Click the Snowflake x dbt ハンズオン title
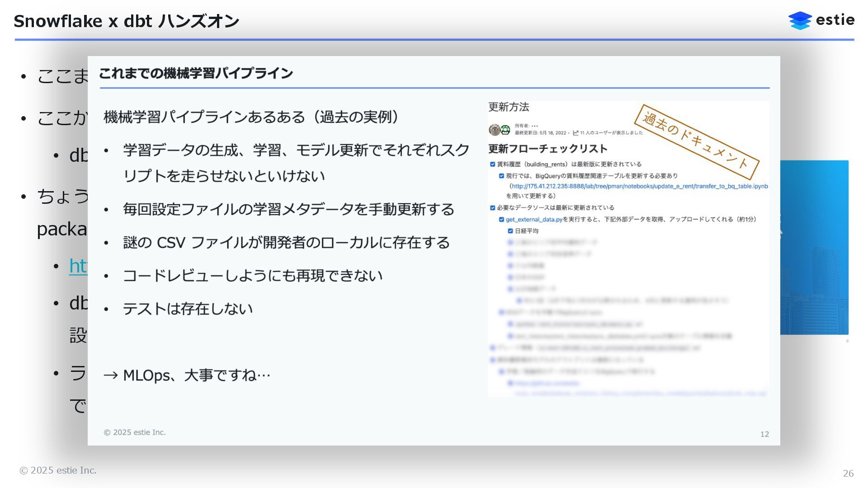Image resolution: width=868 pixels, height=488 pixels. [126, 21]
